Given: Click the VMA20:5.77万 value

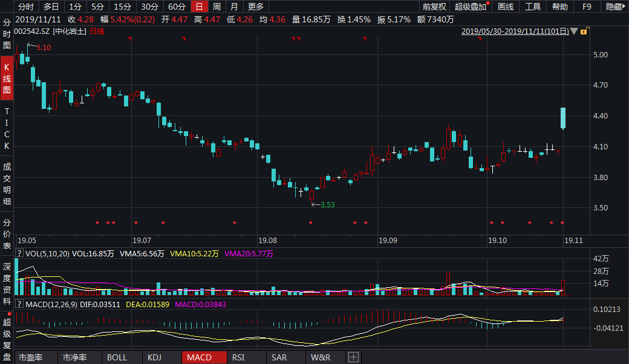Looking at the screenshot, I should pos(249,253).
